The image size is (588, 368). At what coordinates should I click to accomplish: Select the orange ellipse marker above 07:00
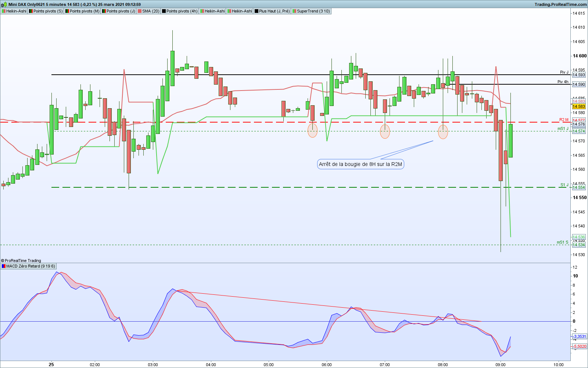[x=385, y=131]
